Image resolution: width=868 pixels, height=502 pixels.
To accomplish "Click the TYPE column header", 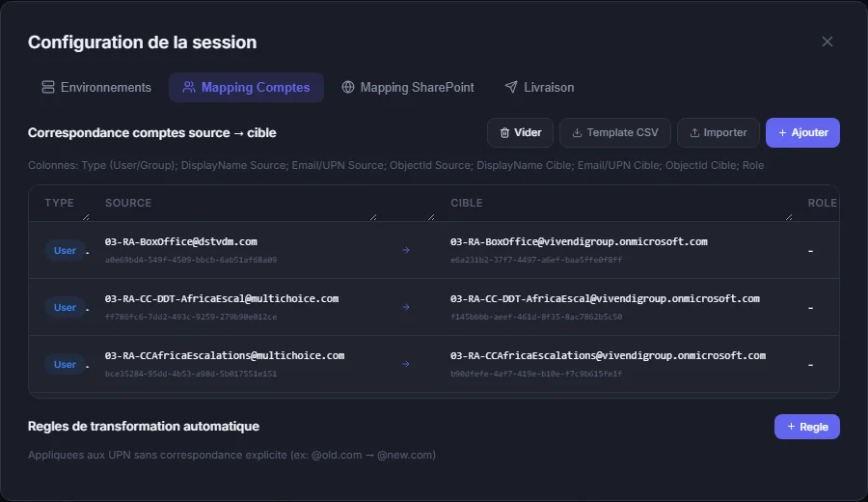I will click(59, 203).
